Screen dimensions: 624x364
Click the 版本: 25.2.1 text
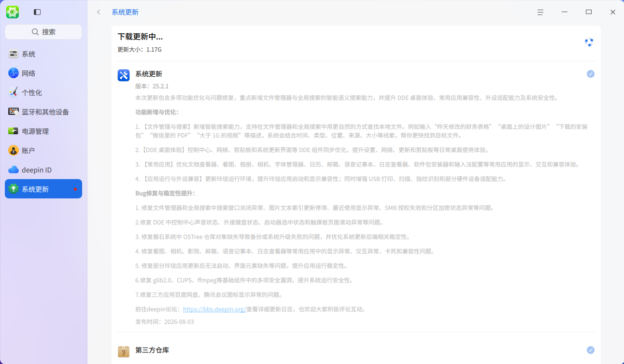(x=152, y=86)
